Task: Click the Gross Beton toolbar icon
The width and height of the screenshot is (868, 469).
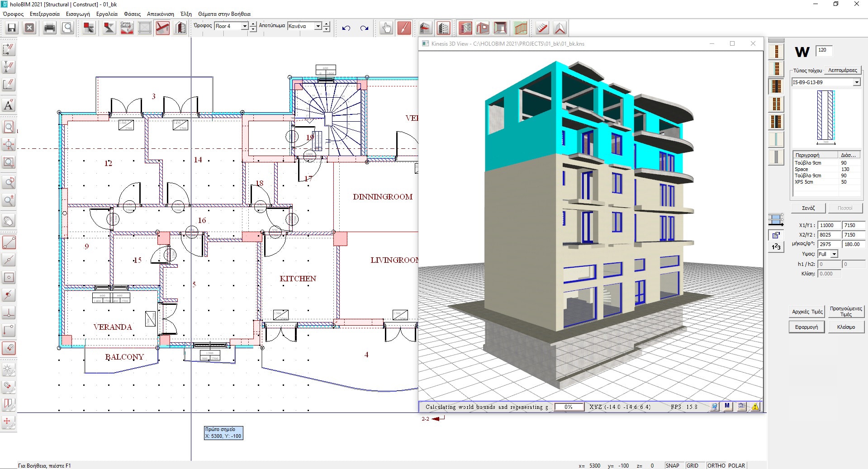Action: tap(127, 28)
